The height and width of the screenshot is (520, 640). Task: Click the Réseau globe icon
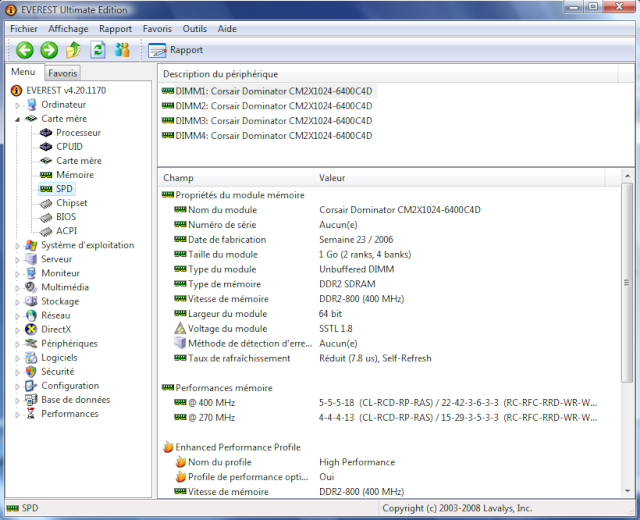(x=31, y=316)
